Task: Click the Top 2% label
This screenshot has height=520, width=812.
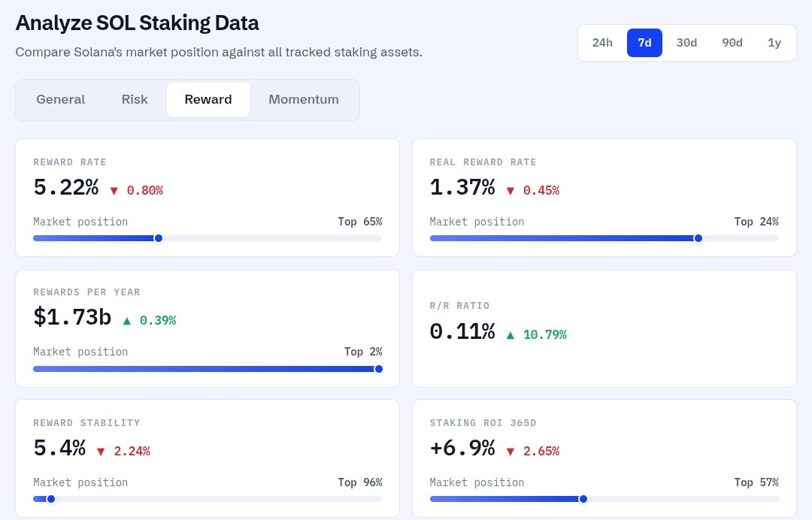Action: tap(363, 352)
